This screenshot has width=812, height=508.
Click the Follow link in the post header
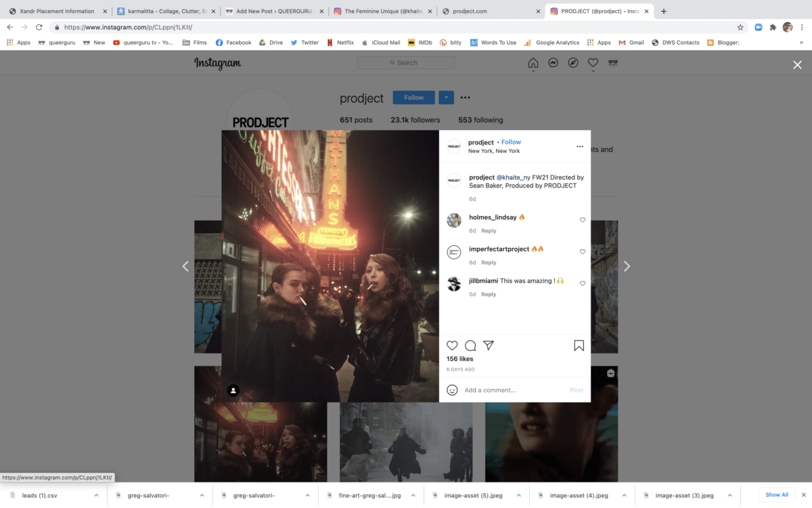pos(511,142)
